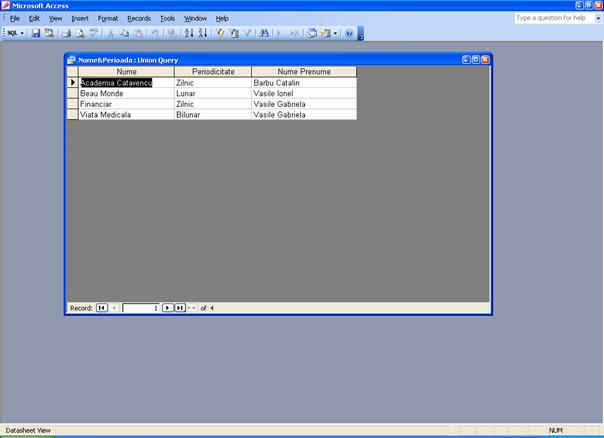Open the SQL view dropdown arrow
Image resolution: width=604 pixels, height=438 pixels.
tap(23, 33)
